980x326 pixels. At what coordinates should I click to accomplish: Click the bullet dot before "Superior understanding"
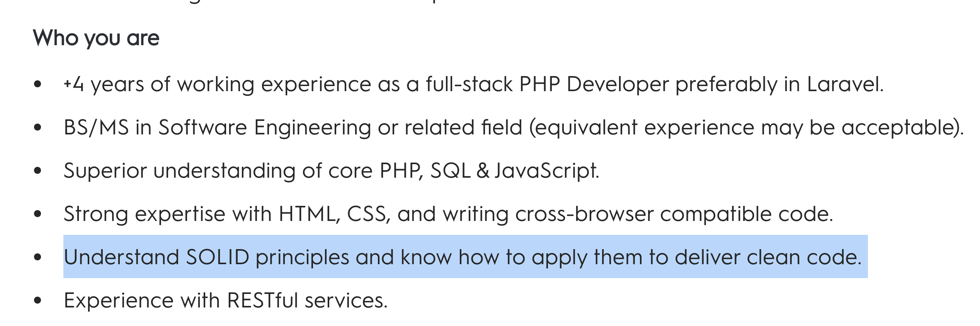pos(37,170)
